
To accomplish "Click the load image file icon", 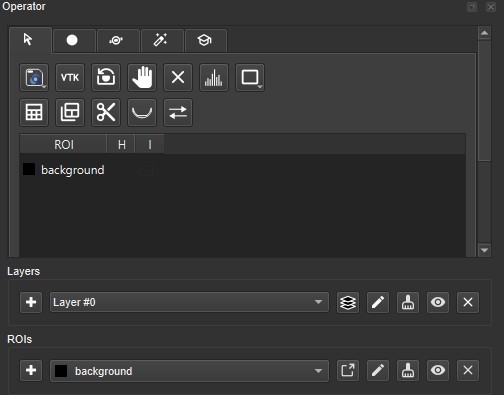I will (x=34, y=77).
